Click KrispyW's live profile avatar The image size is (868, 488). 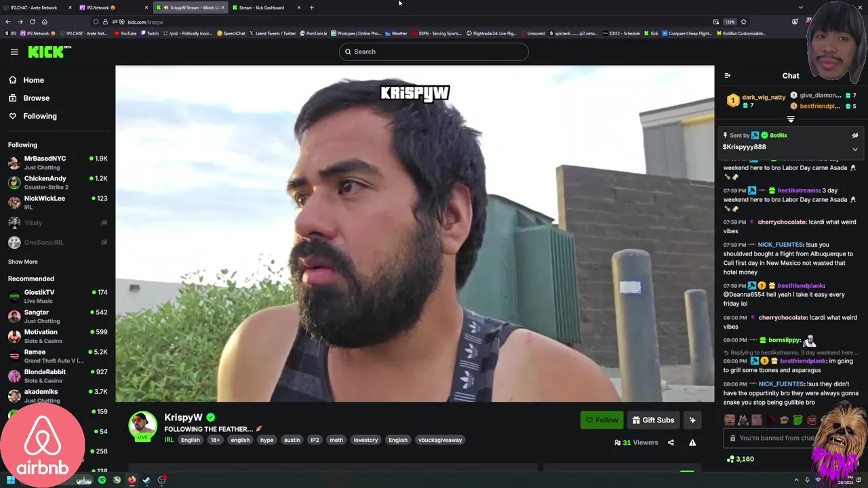pyautogui.click(x=142, y=425)
